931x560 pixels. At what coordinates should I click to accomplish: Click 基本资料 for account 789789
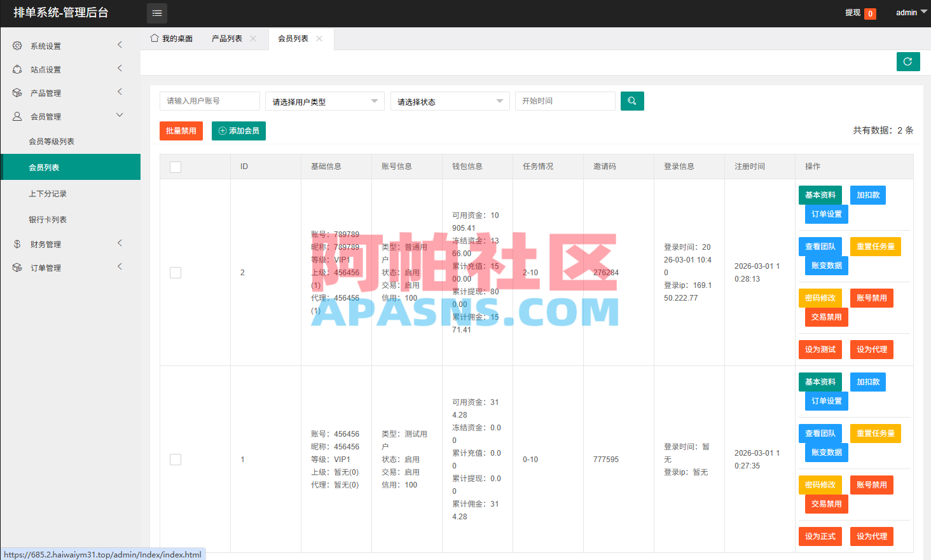click(820, 195)
